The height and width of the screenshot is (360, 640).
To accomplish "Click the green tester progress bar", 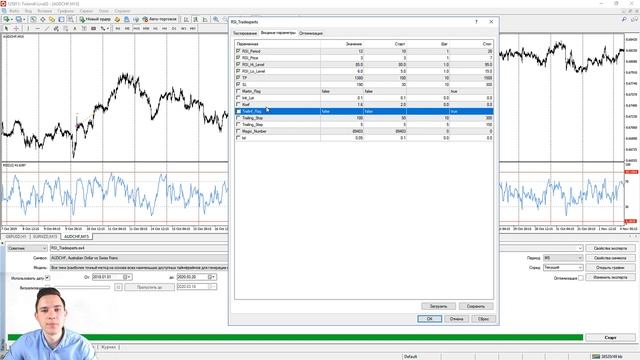I will (296, 337).
